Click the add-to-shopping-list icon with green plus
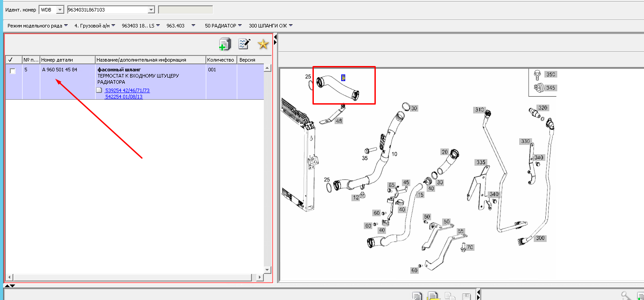This screenshot has height=300, width=644. point(225,44)
